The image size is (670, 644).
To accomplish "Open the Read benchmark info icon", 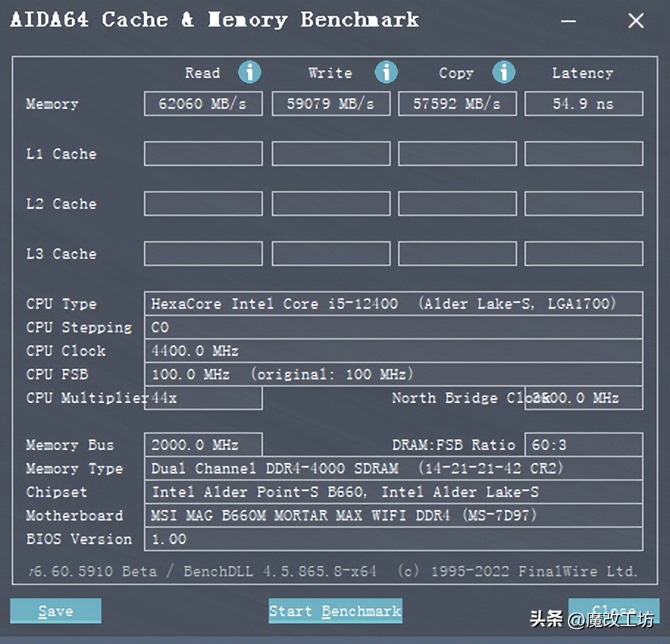I will click(x=250, y=73).
